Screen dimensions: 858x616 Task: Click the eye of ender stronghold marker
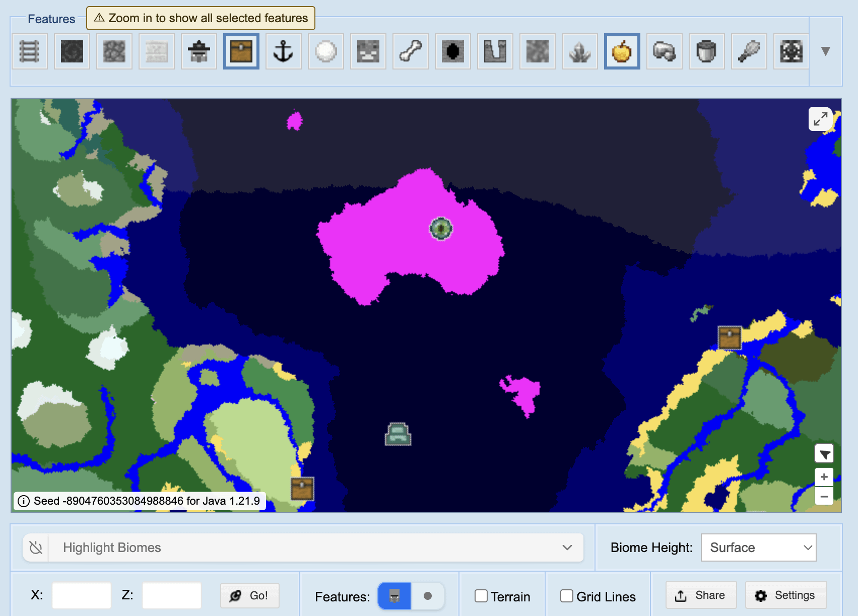pyautogui.click(x=441, y=229)
